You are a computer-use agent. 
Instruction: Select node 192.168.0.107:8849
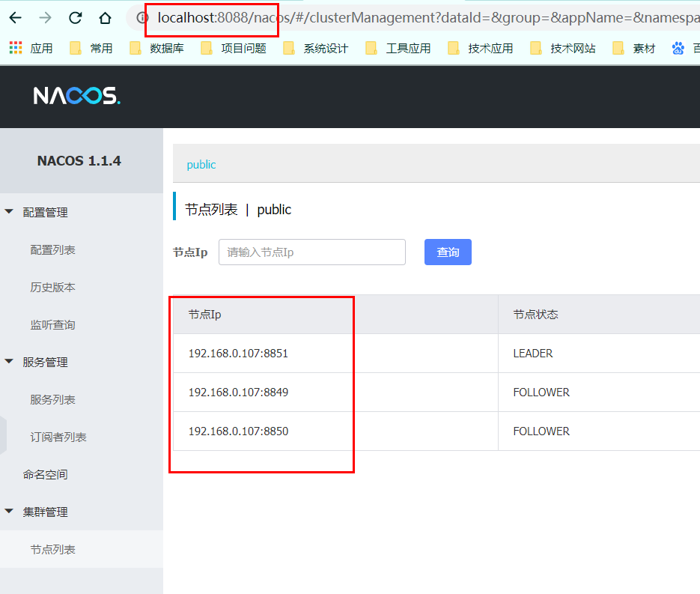(x=238, y=392)
